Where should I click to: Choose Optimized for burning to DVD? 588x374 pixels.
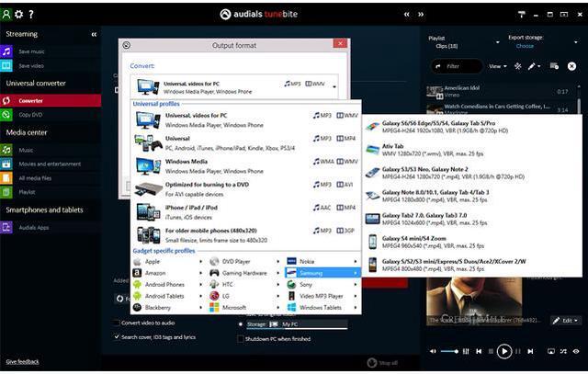(x=246, y=189)
